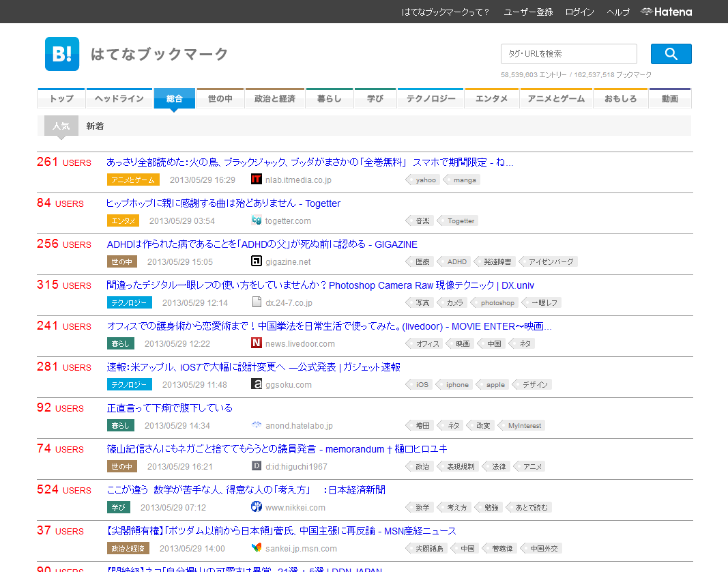The height and width of the screenshot is (572, 728).
Task: Open the 数学が苦手な人 Nikkei article link
Action: pyautogui.click(x=246, y=489)
